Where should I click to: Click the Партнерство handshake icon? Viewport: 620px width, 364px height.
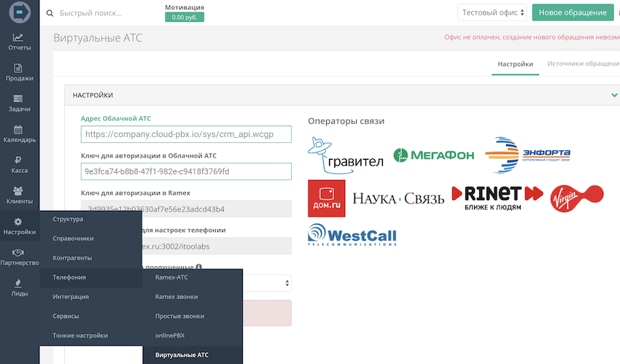[x=19, y=252]
